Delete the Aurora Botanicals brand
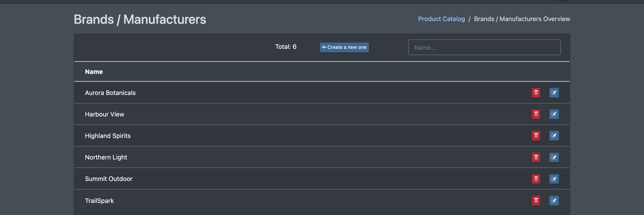 pos(536,93)
